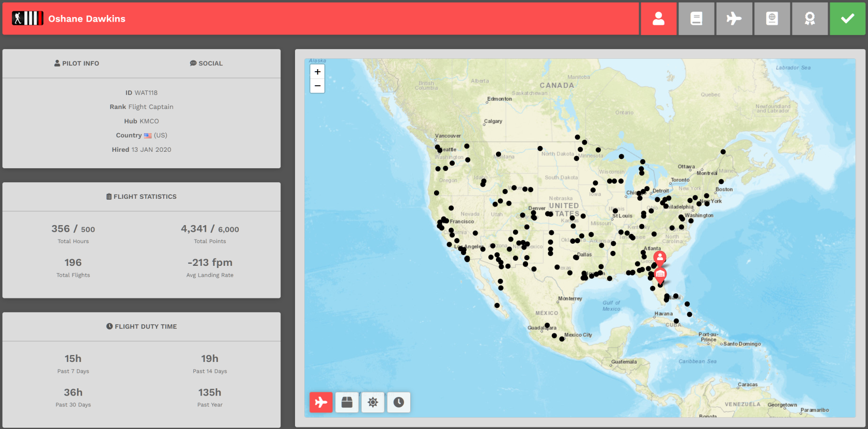Click the Hub KMCO text
This screenshot has height=429, width=868.
tap(142, 121)
